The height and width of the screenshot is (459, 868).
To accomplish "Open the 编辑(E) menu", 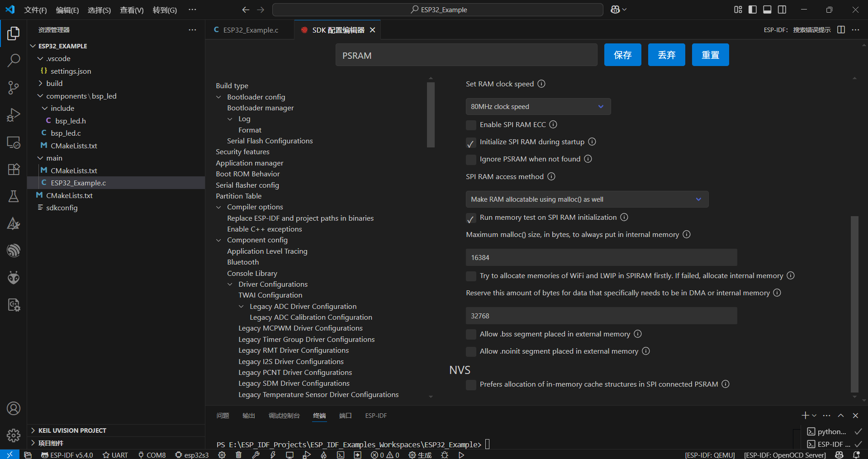I will [x=67, y=10].
